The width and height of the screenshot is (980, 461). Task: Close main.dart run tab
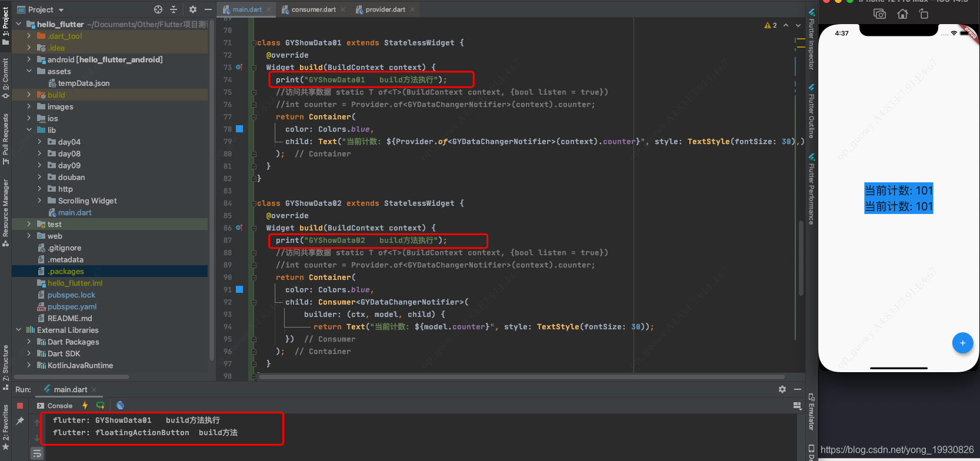click(94, 390)
